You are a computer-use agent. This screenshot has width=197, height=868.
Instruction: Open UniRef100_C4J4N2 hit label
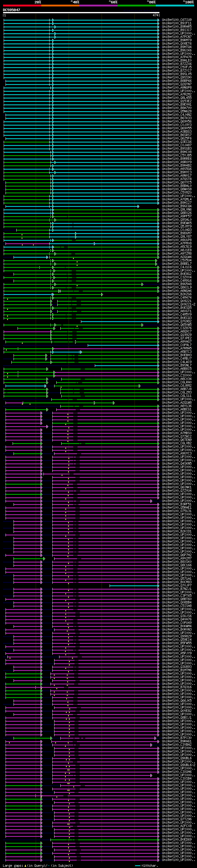177,115
